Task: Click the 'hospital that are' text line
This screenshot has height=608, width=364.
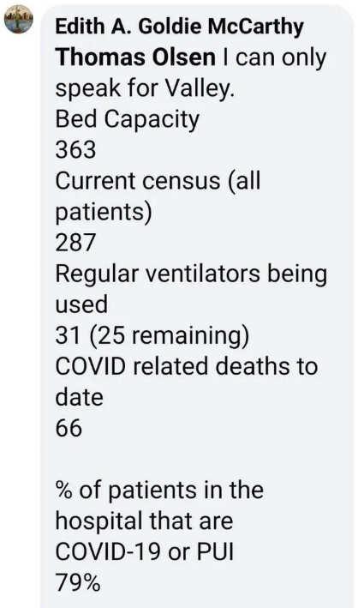Action: 144,521
